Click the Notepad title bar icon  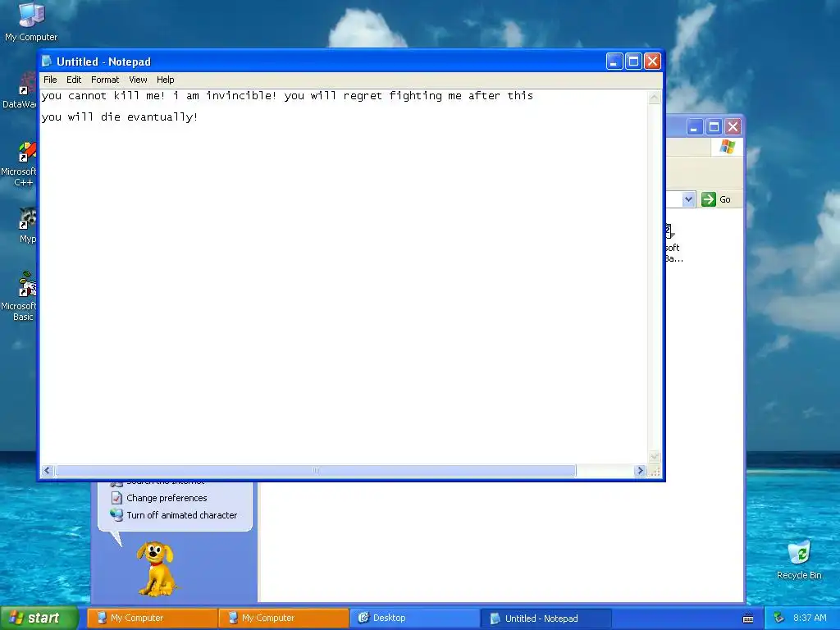pyautogui.click(x=47, y=62)
